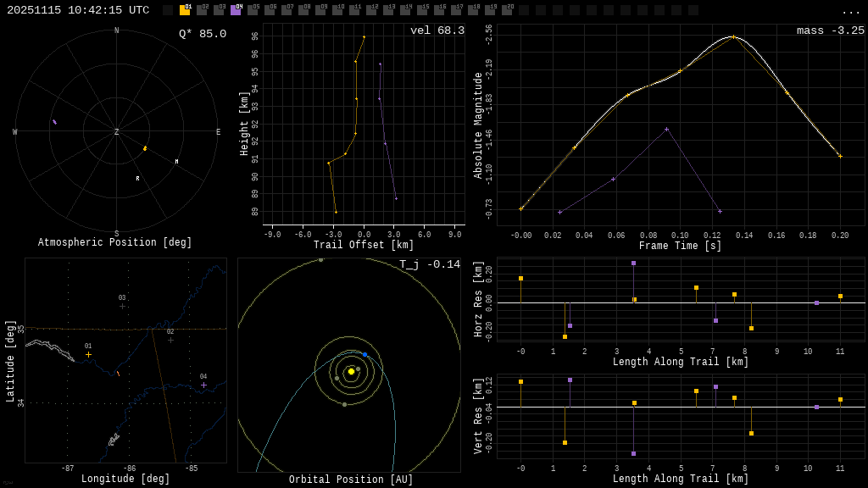
Task: Click station 02 gray cross on map
Action: [x=170, y=340]
